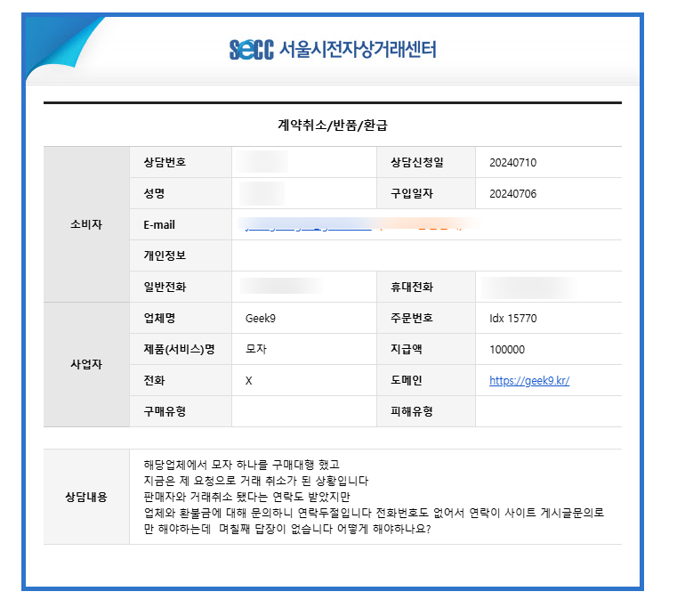The image size is (677, 616).
Task: Click the SECC logo in header
Action: pyautogui.click(x=251, y=49)
